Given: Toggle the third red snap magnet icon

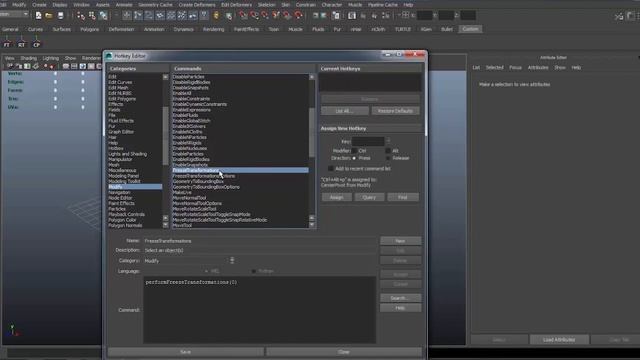Looking at the screenshot, I should tap(265, 16).
